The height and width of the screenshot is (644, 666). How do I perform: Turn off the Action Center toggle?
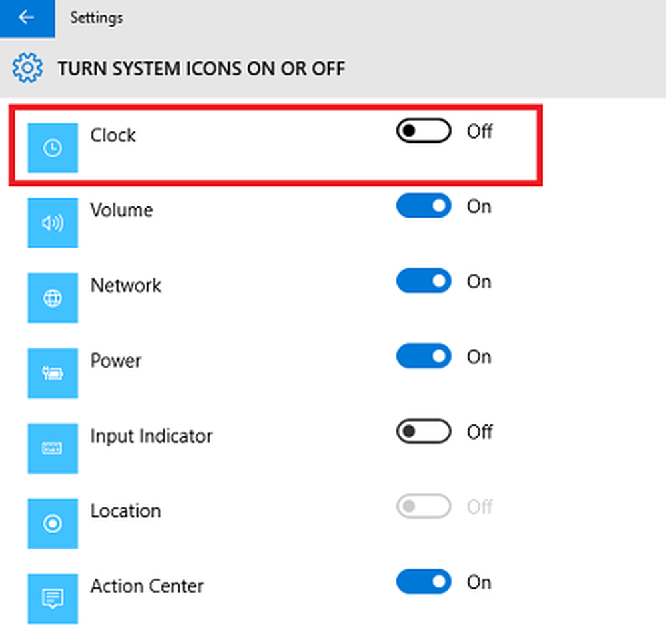pyautogui.click(x=424, y=582)
